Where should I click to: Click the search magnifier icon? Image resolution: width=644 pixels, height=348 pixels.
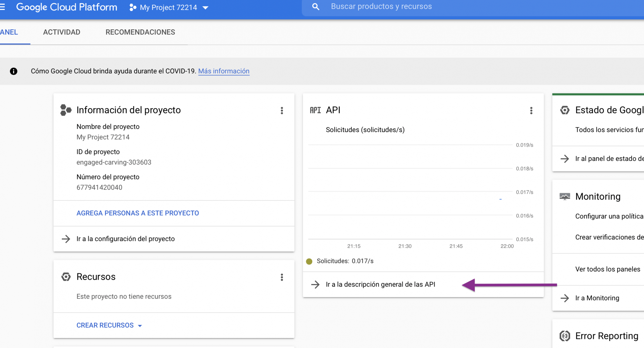pyautogui.click(x=316, y=6)
